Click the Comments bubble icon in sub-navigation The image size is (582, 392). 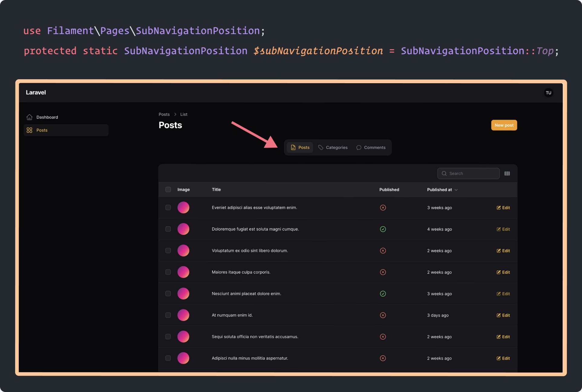click(x=359, y=148)
